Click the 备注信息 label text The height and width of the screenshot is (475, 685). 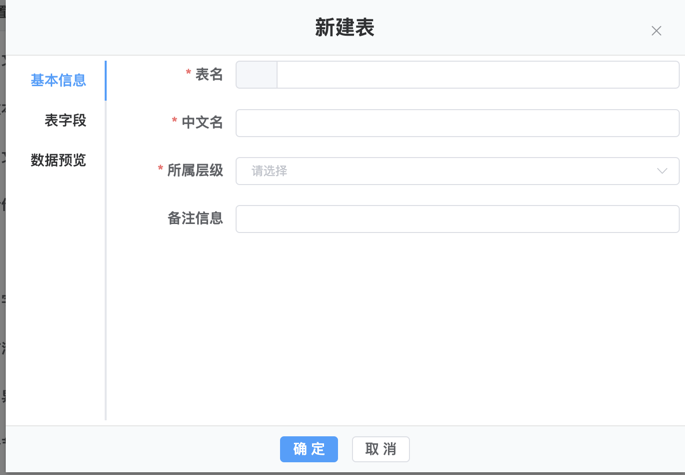pyautogui.click(x=195, y=219)
